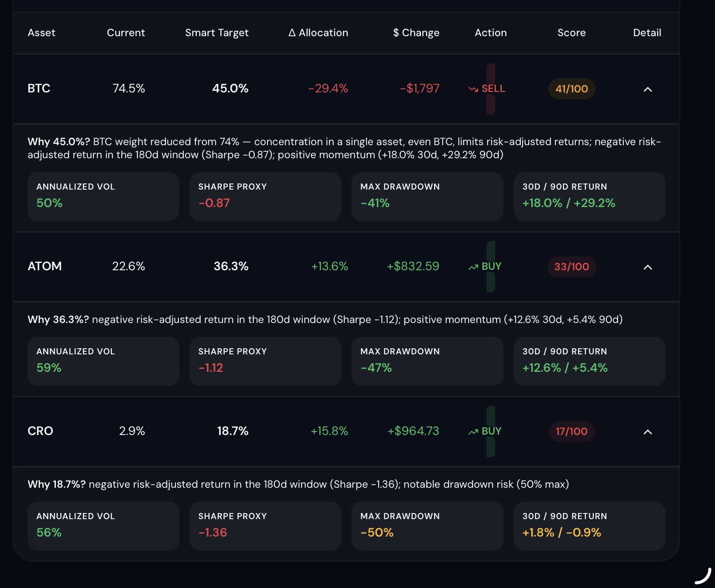Click the 'Why 45.0%?' explanation text

[x=345, y=148]
